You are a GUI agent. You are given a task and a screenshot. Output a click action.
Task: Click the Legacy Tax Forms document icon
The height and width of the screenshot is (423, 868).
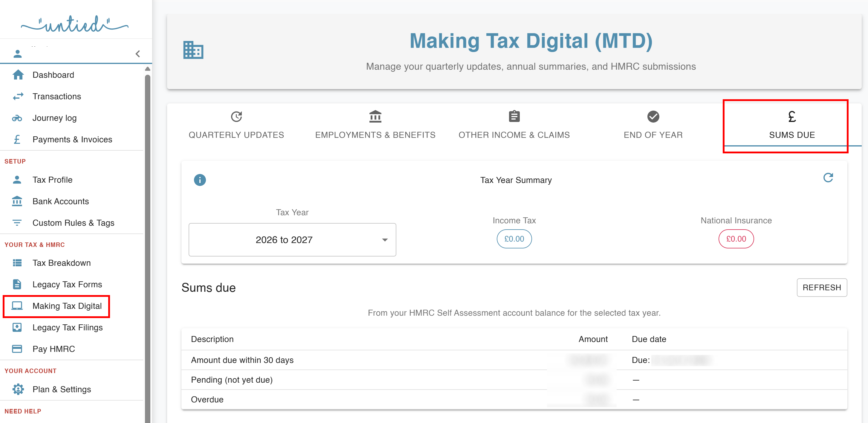17,285
